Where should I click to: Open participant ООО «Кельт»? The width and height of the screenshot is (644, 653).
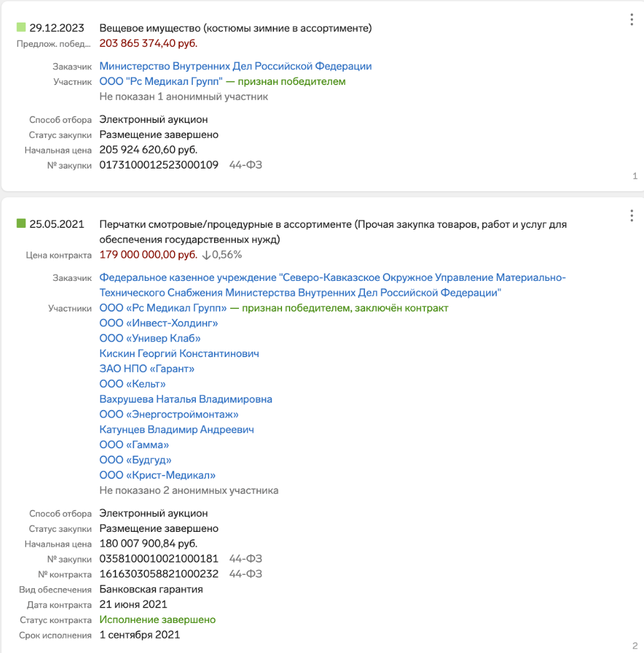pyautogui.click(x=132, y=384)
